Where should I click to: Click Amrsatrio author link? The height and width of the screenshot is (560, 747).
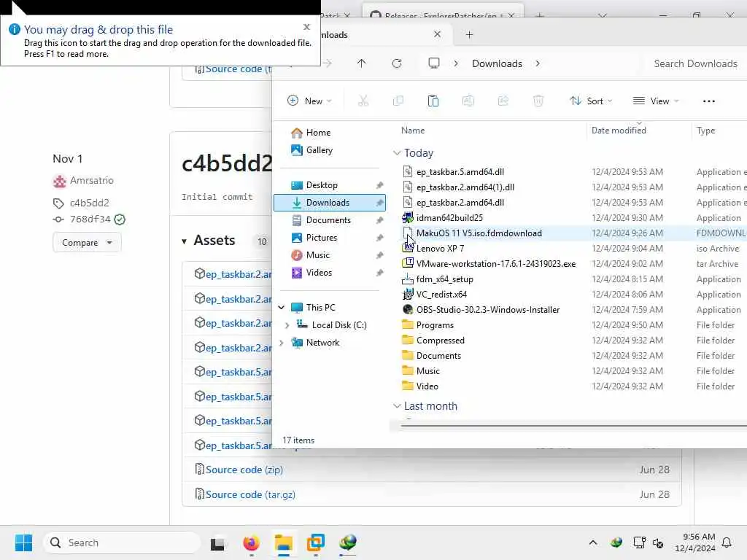click(91, 181)
